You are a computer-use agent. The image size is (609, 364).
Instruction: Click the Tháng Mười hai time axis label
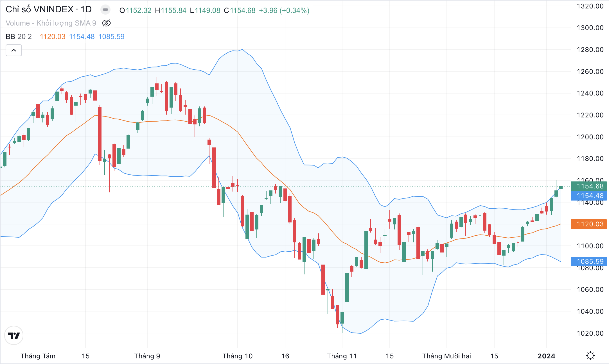[446, 356]
